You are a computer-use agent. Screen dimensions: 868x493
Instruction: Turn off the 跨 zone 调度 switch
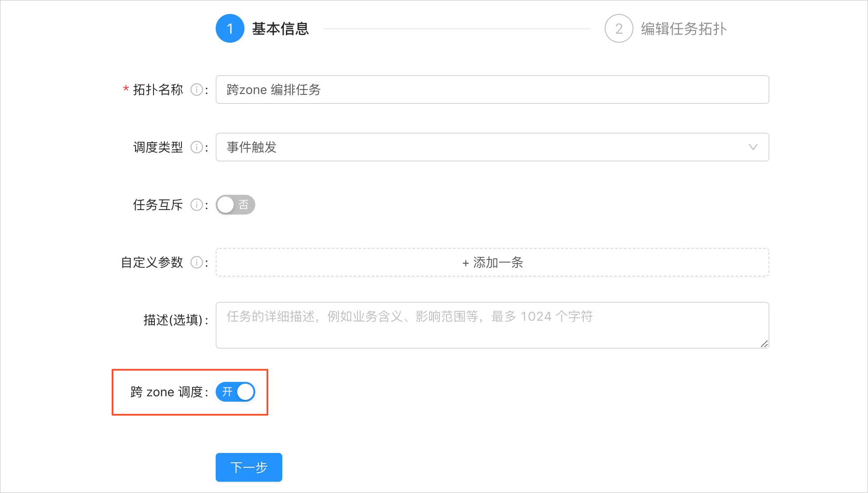click(235, 392)
